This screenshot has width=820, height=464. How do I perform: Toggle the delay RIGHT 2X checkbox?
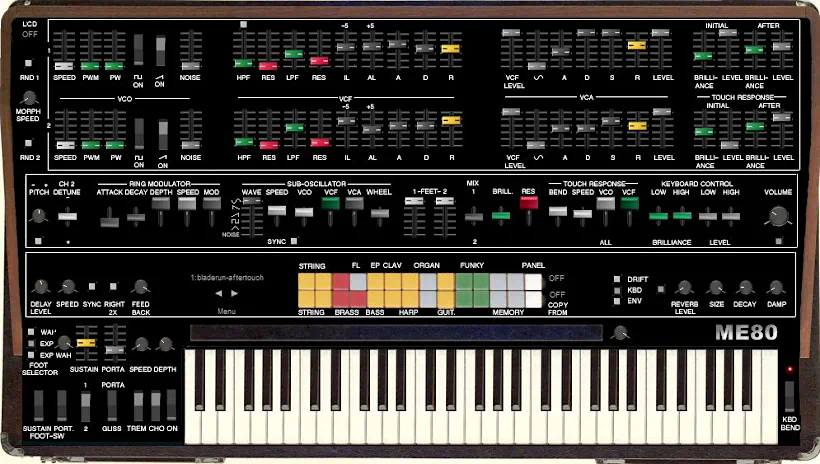pos(113,286)
